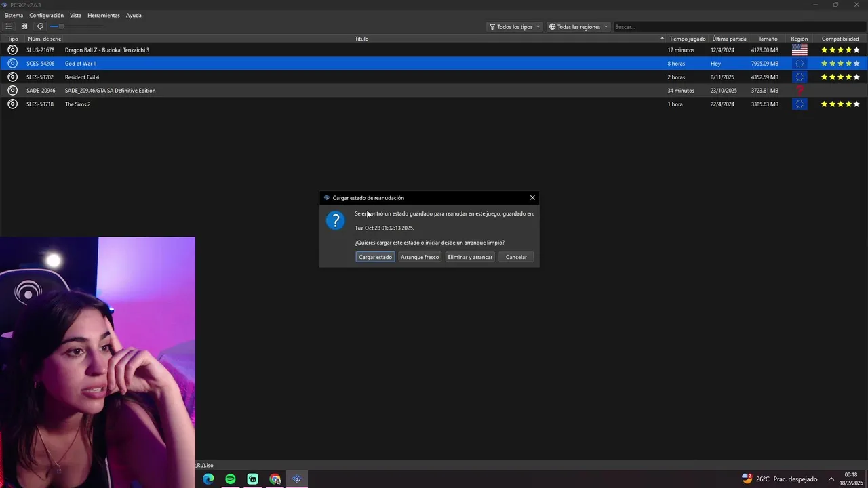Click EU flag icon in God of War II row
Screen dimensions: 868x488
(x=800, y=64)
